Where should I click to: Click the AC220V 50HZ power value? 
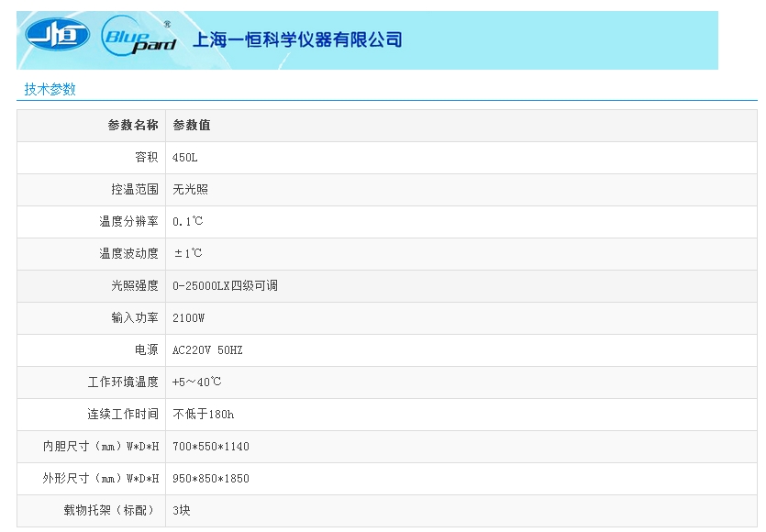pos(207,350)
